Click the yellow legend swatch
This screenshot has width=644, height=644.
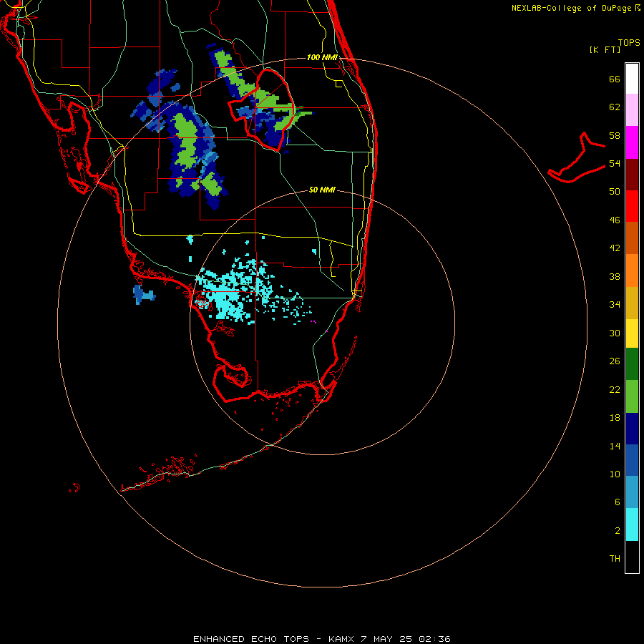632,333
